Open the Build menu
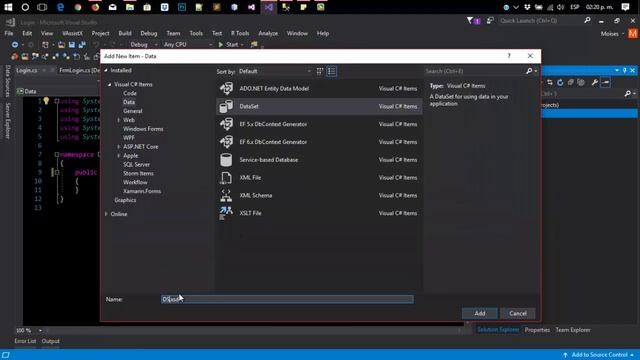Image resolution: width=640 pixels, height=360 pixels. 125,33
